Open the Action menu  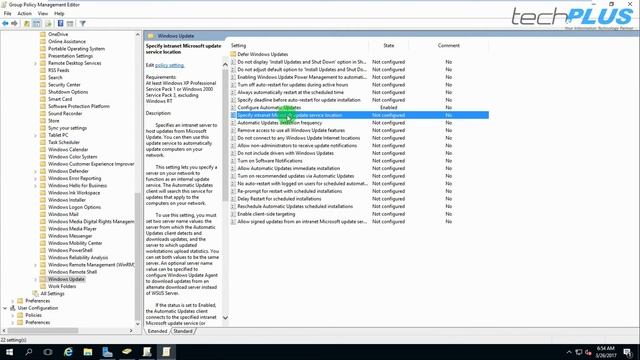click(24, 13)
